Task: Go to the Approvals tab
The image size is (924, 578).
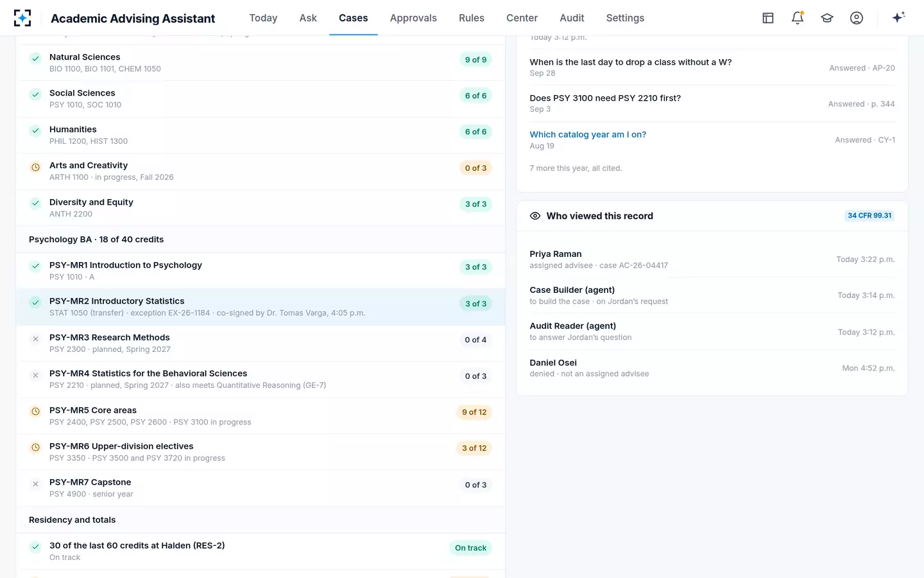Action: [413, 18]
